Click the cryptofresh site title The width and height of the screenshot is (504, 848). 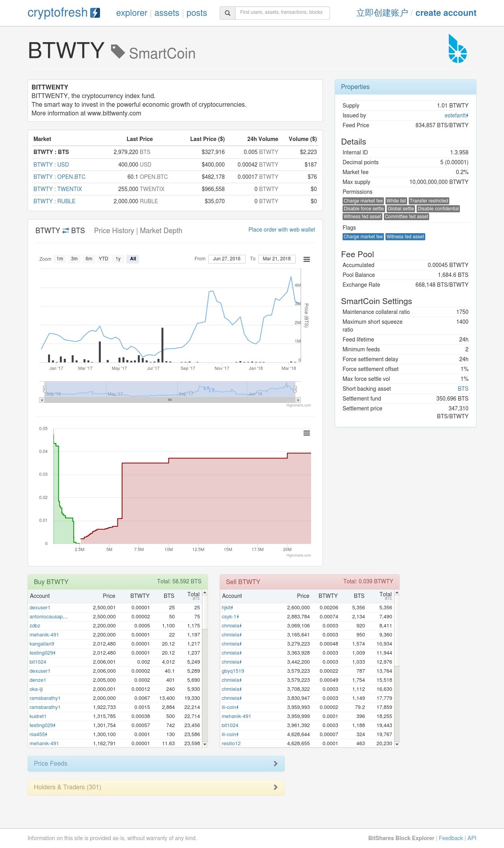tap(57, 13)
